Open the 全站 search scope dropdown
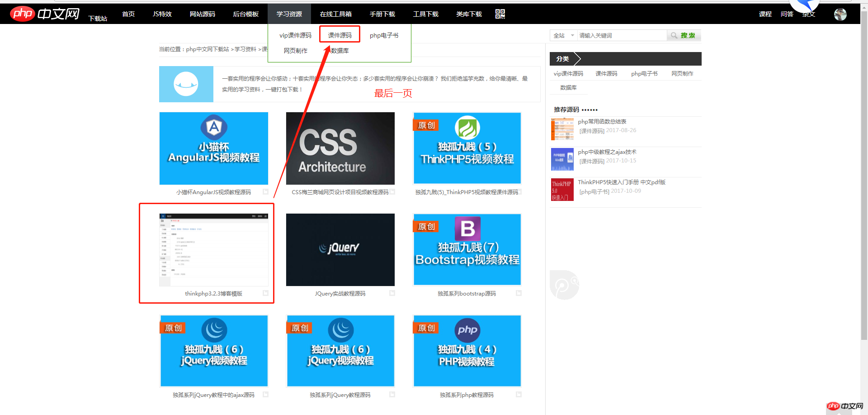Viewport: 868px width, 415px height. (563, 35)
